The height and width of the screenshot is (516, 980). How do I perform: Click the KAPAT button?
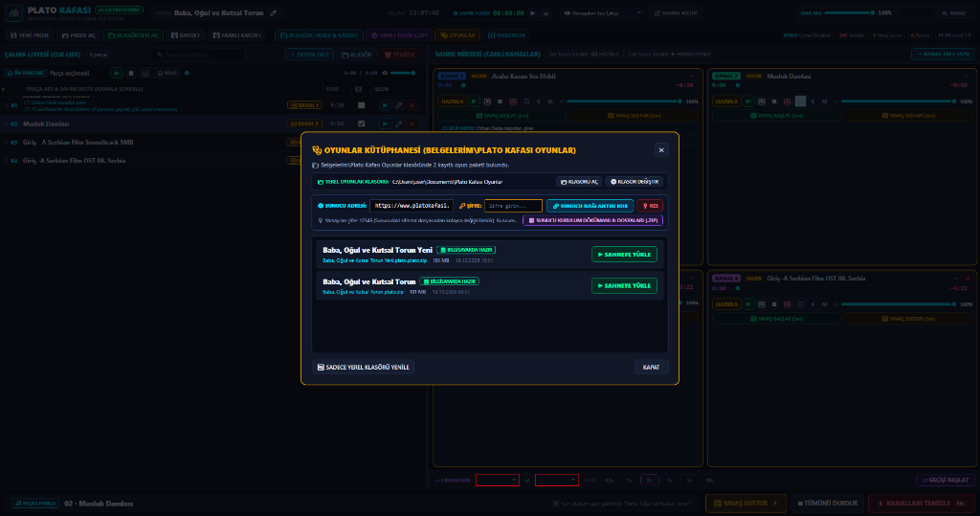(651, 368)
